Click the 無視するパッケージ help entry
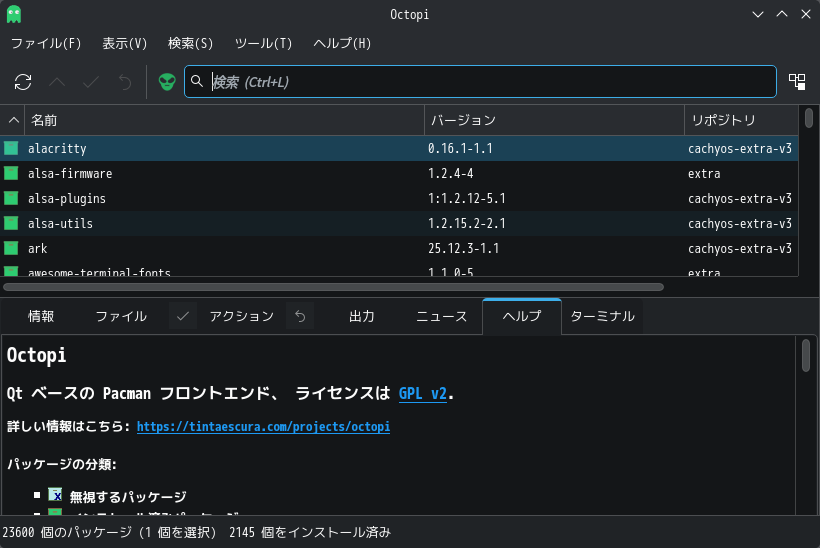The image size is (820, 548). pos(128,496)
